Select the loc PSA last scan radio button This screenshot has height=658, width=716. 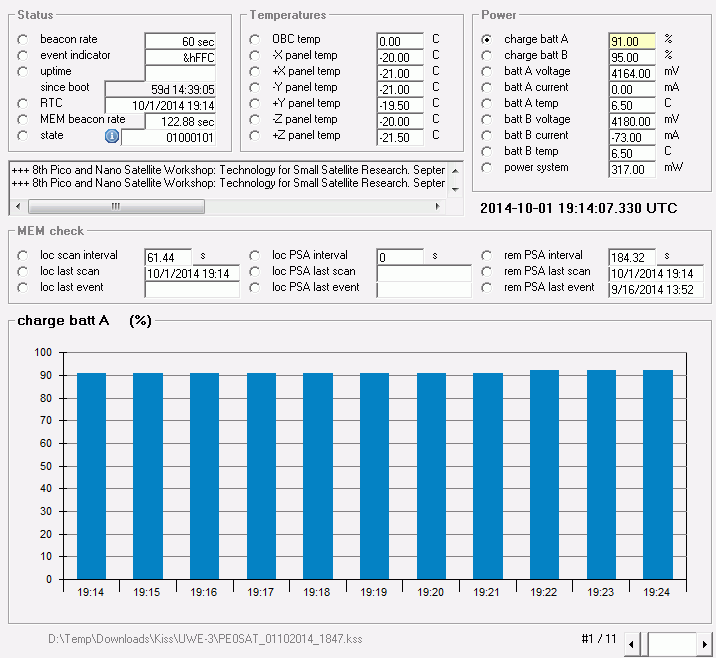(x=255, y=272)
